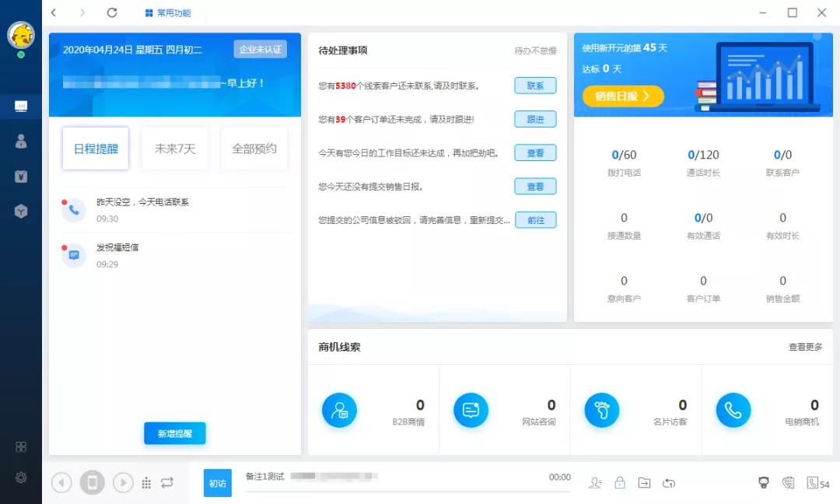The image size is (840, 504).
Task: Go to previous contact in dial bar
Action: [61, 482]
